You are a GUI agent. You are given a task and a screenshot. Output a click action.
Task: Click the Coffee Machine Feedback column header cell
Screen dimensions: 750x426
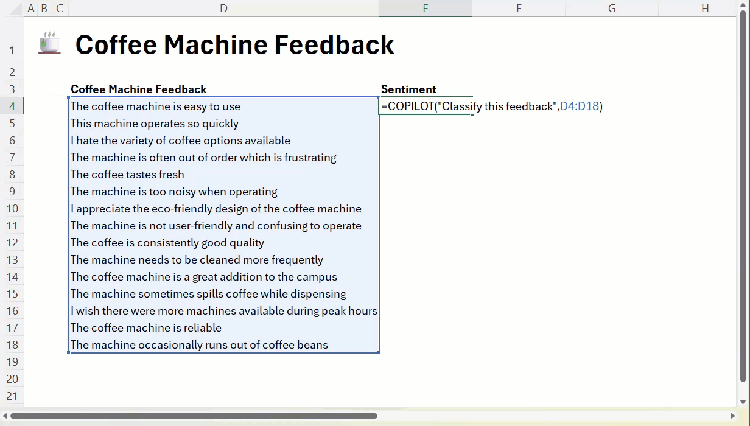pos(138,89)
